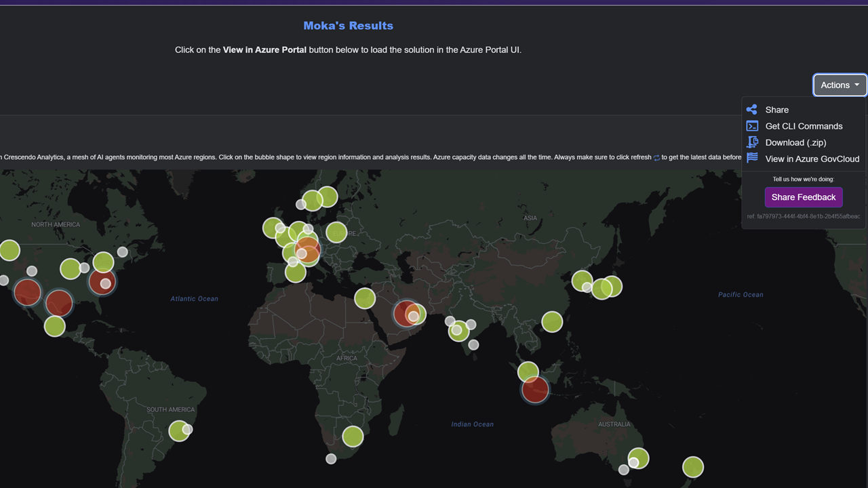This screenshot has height=488, width=868.
Task: Click the Pacific Ocean map label
Action: click(741, 295)
